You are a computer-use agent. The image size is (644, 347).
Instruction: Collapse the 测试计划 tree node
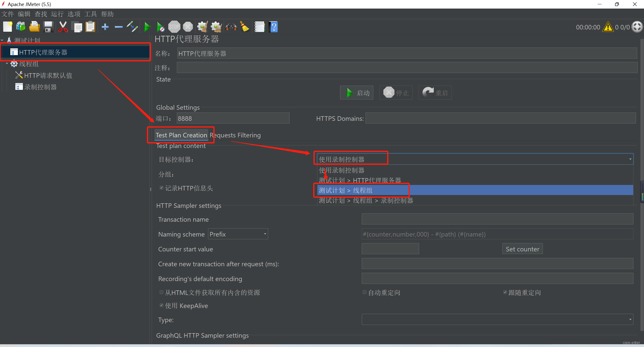(x=2, y=40)
